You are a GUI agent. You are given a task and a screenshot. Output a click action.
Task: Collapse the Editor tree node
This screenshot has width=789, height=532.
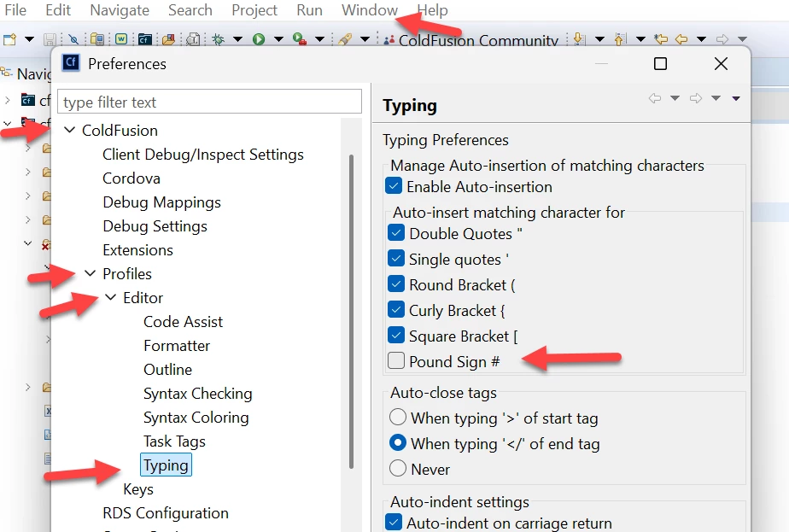coord(111,297)
